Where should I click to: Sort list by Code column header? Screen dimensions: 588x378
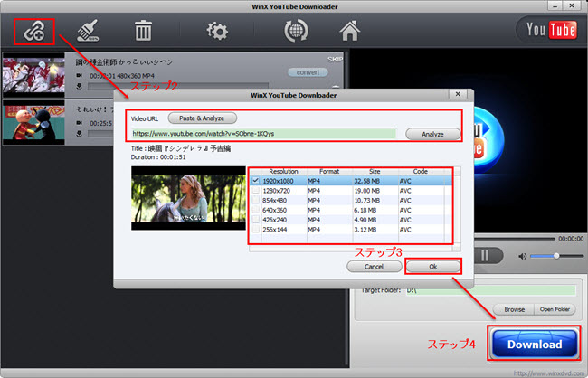pyautogui.click(x=421, y=172)
